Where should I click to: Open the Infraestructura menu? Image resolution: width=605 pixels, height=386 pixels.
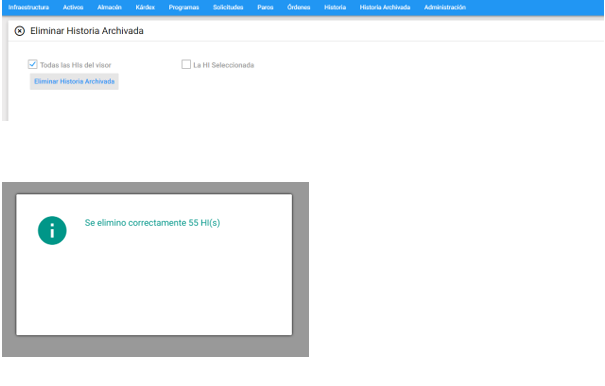pyautogui.click(x=29, y=7)
